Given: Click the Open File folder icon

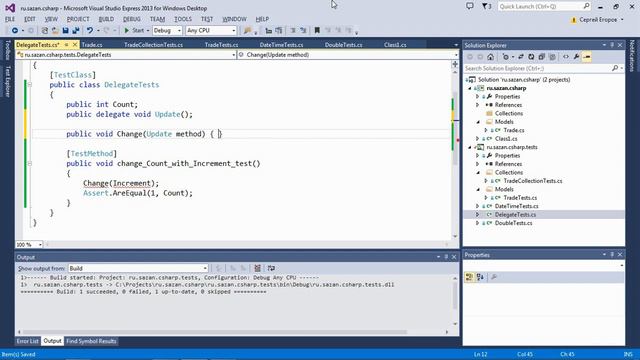Looking at the screenshot, I should click(55, 31).
